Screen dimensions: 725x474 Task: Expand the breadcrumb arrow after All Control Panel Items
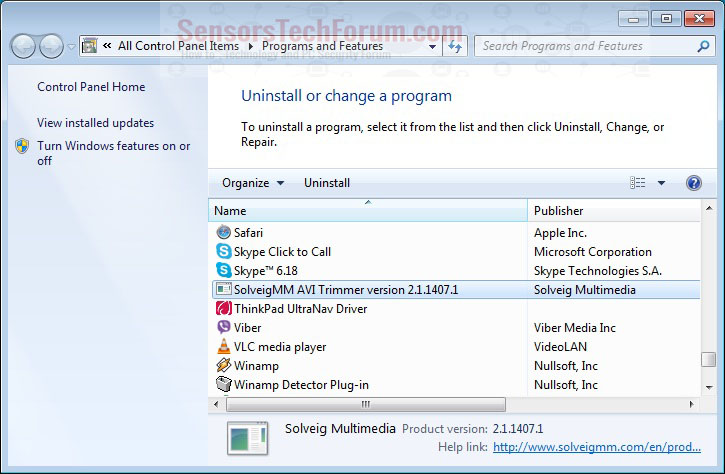(x=251, y=46)
